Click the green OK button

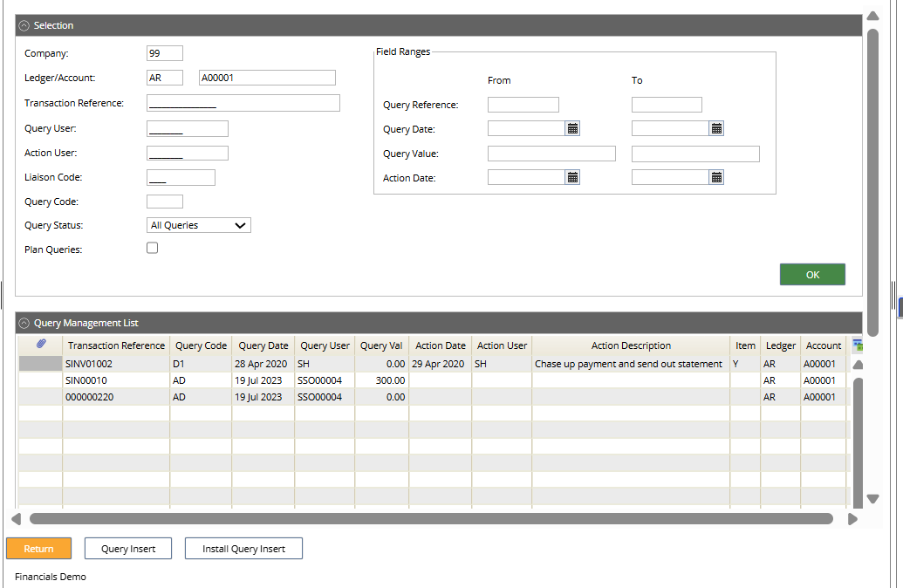point(812,275)
